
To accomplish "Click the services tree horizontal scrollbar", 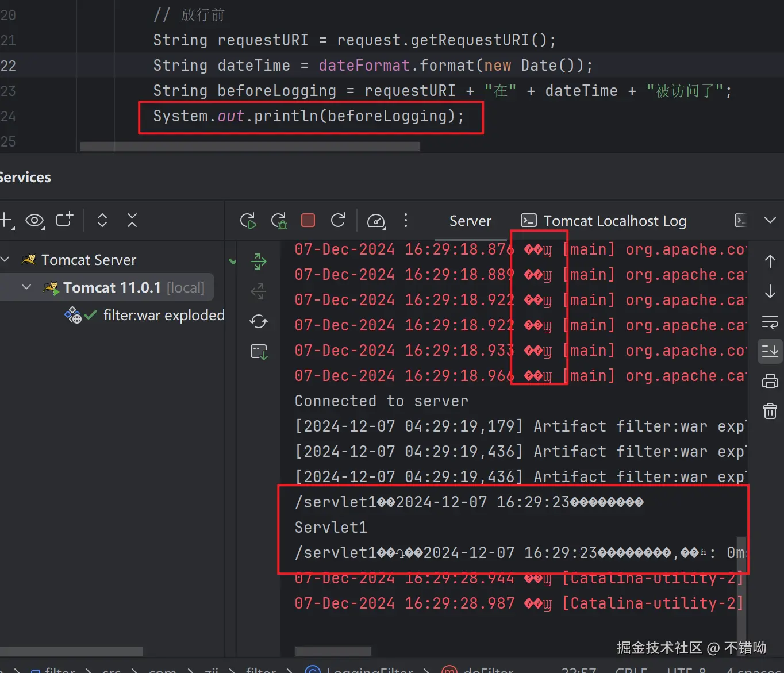I will point(71,651).
